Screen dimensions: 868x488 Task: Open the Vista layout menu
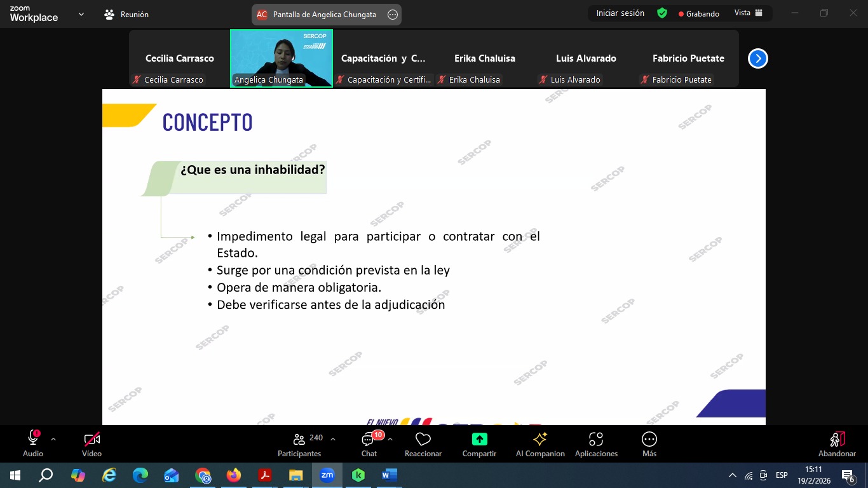pos(748,13)
